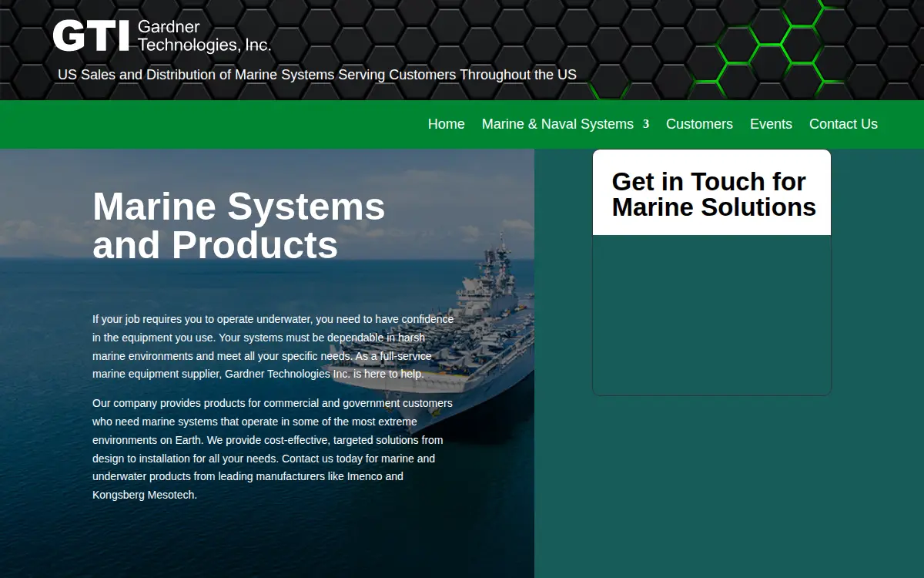Navigate to Contact Us
This screenshot has height=578, width=924.
tap(843, 124)
